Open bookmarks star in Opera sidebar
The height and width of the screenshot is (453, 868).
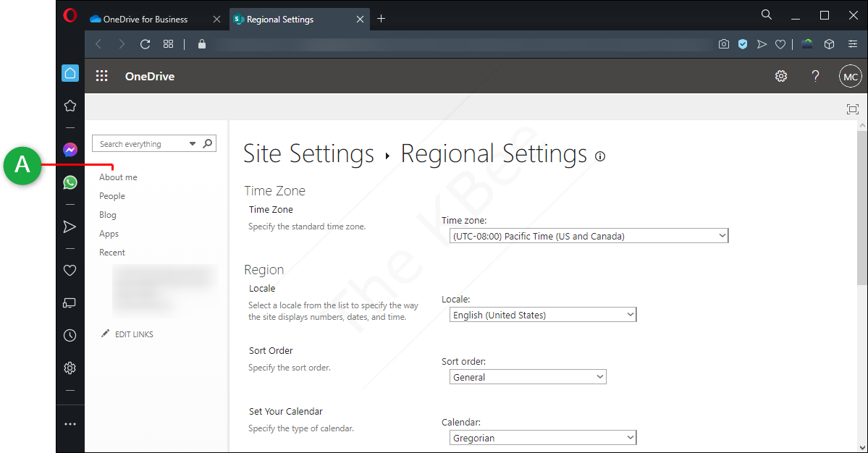pyautogui.click(x=69, y=106)
